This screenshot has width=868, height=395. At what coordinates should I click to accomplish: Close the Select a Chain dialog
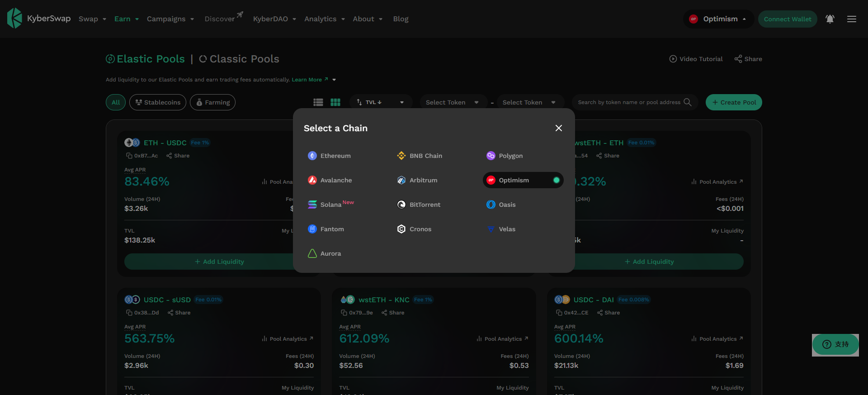558,128
